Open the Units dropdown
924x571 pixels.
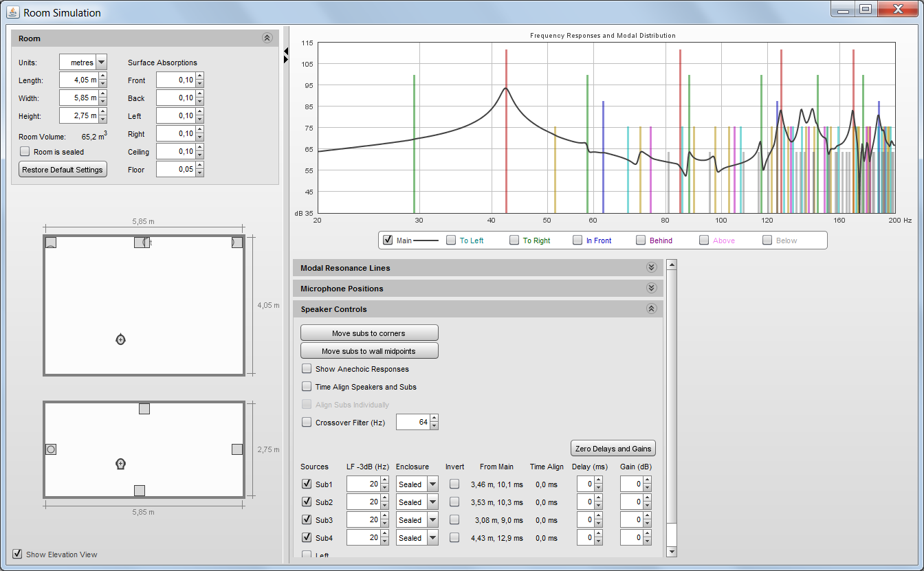[x=102, y=63]
